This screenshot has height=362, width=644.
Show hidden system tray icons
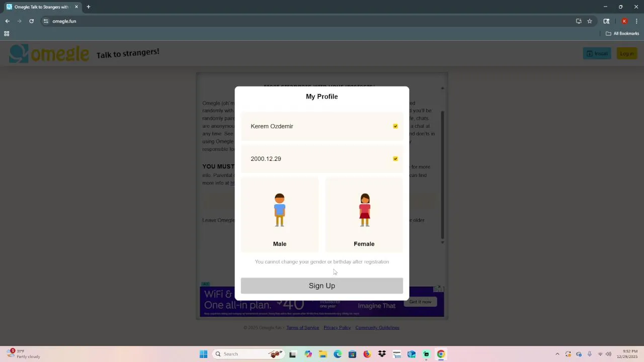pos(557,354)
